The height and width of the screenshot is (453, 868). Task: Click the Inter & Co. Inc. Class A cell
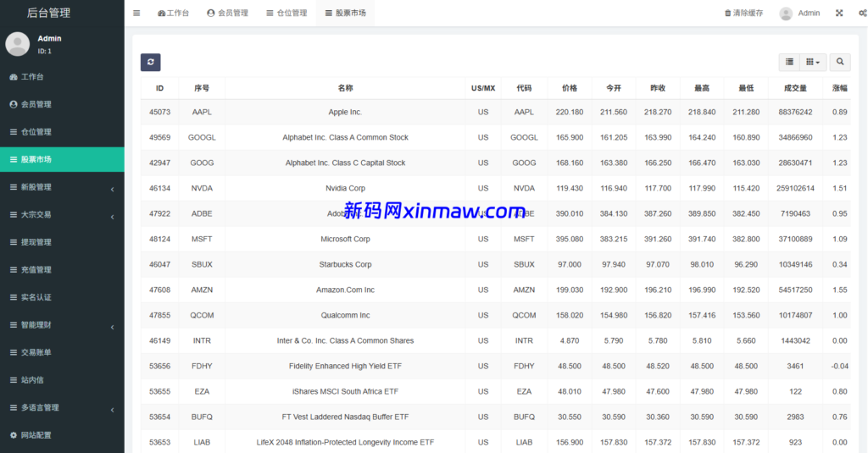tap(345, 340)
